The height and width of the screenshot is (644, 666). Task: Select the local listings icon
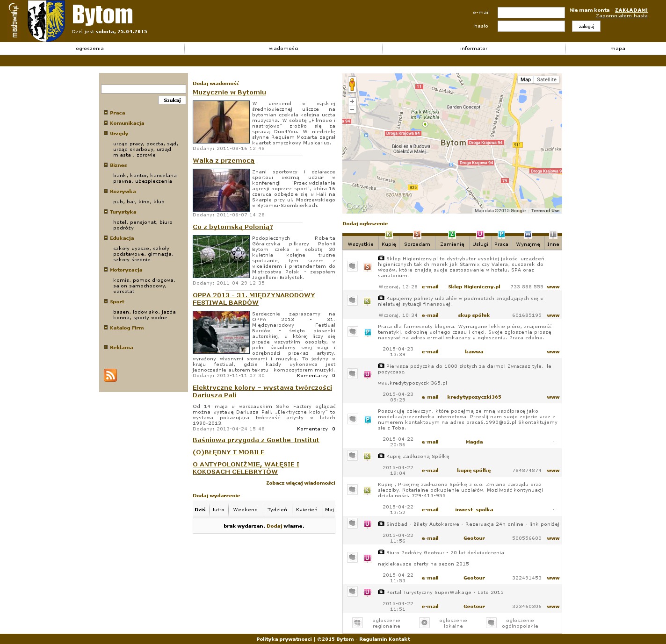pyautogui.click(x=424, y=623)
